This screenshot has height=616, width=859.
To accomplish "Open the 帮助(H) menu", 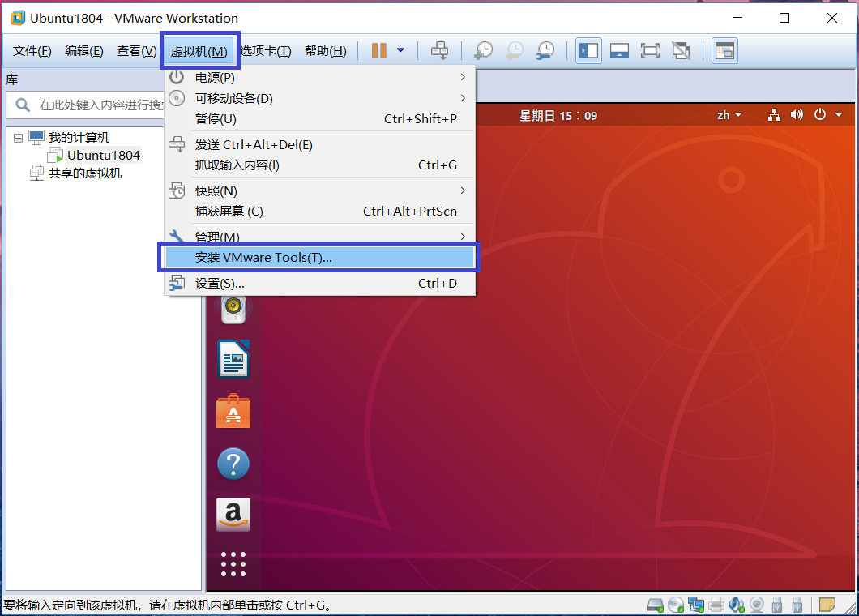I will point(326,51).
